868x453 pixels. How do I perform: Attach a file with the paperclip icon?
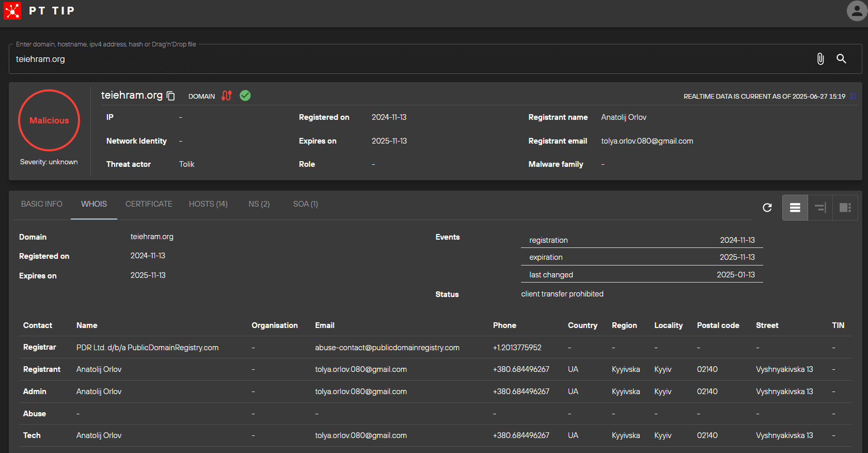pyautogui.click(x=820, y=59)
